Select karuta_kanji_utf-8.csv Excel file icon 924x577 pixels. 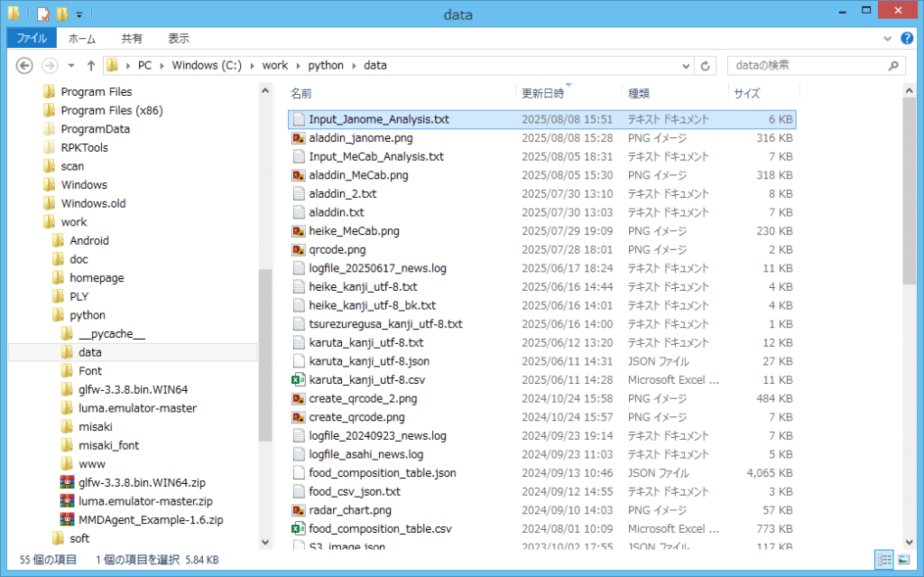click(x=299, y=380)
